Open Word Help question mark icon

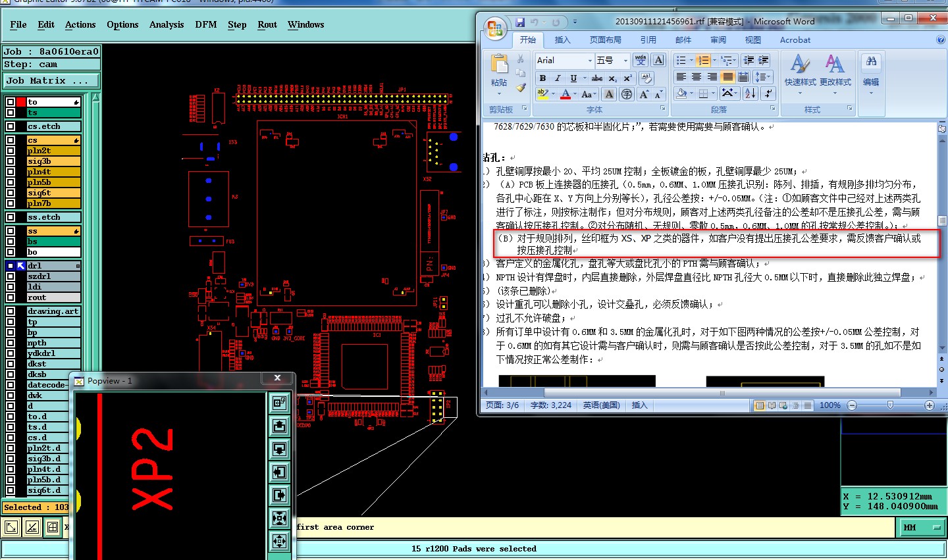pyautogui.click(x=940, y=40)
